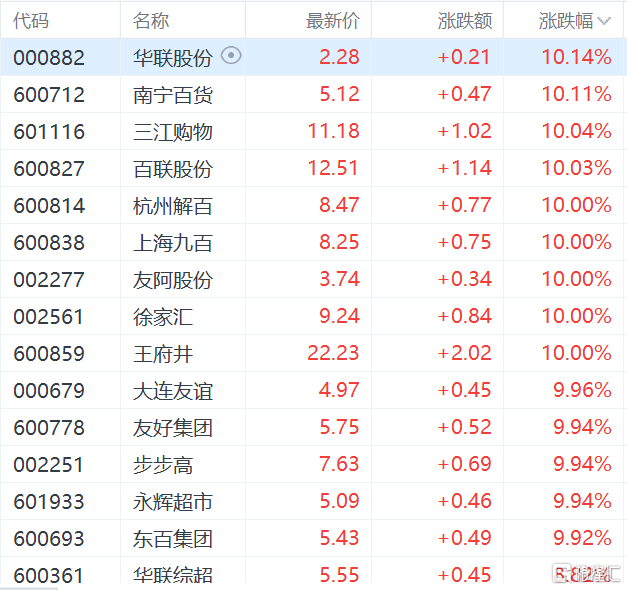This screenshot has height=590, width=627.
Task: Click 王府井 stock name
Action: 163,354
